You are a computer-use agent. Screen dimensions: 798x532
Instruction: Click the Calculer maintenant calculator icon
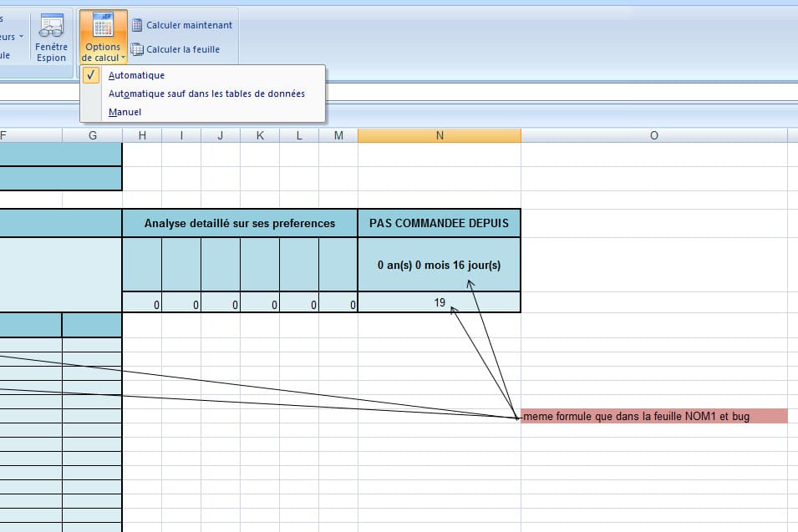[x=137, y=25]
